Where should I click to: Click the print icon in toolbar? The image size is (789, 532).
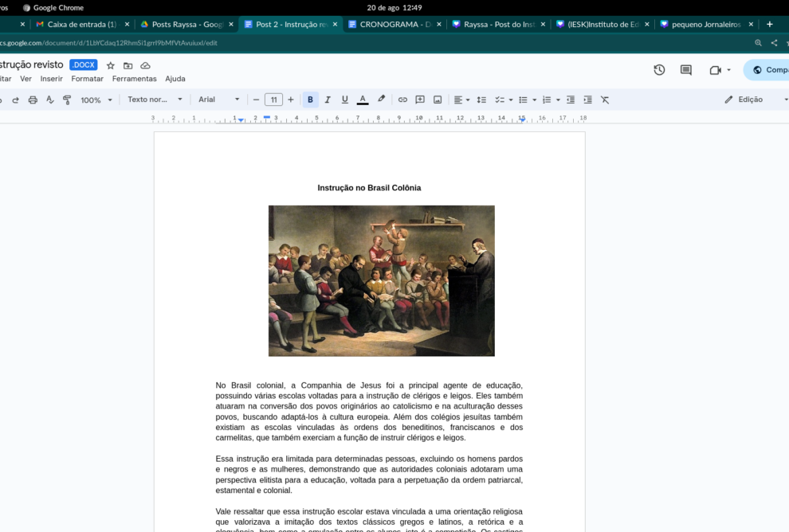coord(33,100)
